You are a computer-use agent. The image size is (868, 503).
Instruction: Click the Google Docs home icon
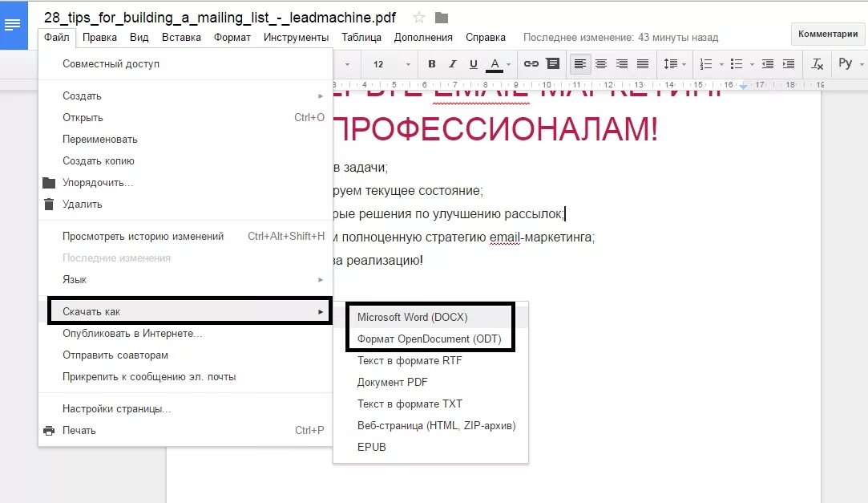(x=14, y=26)
